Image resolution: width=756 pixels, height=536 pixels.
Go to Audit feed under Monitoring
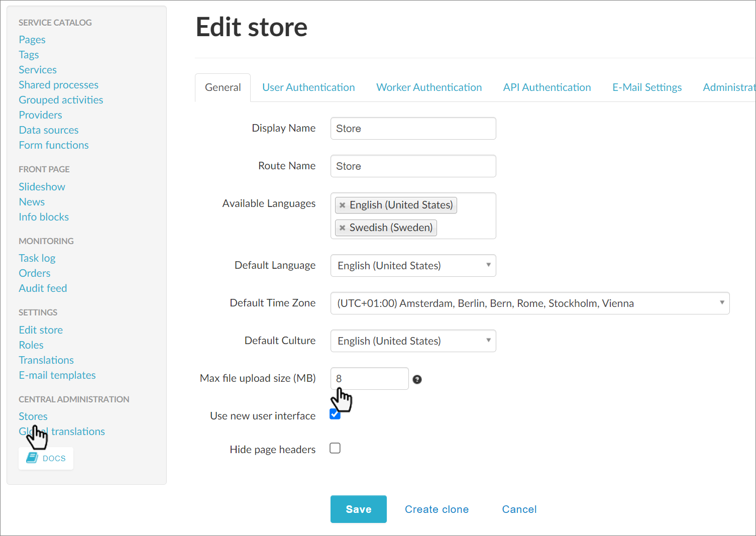tap(43, 288)
